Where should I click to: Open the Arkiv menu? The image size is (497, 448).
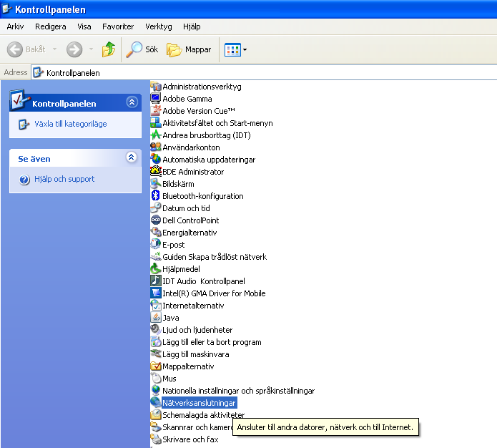(x=15, y=26)
